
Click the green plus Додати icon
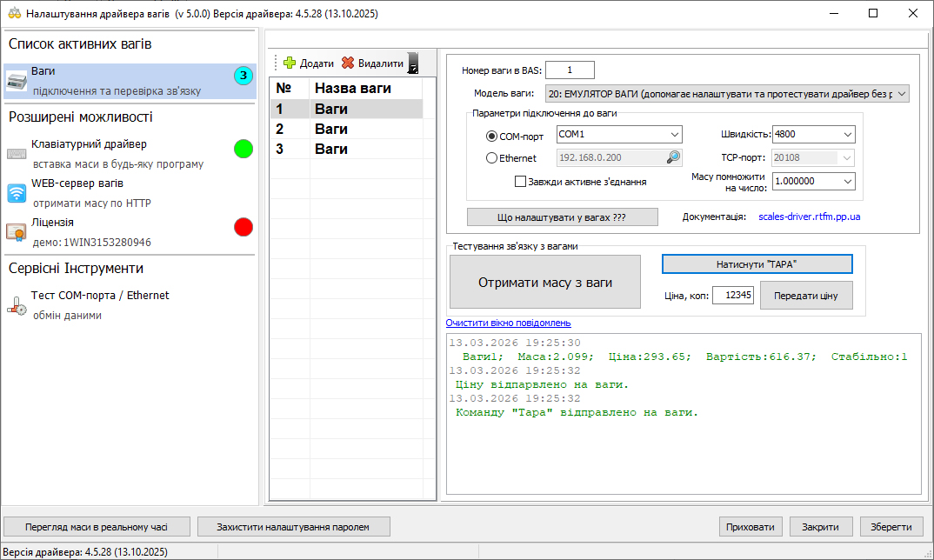pos(290,63)
